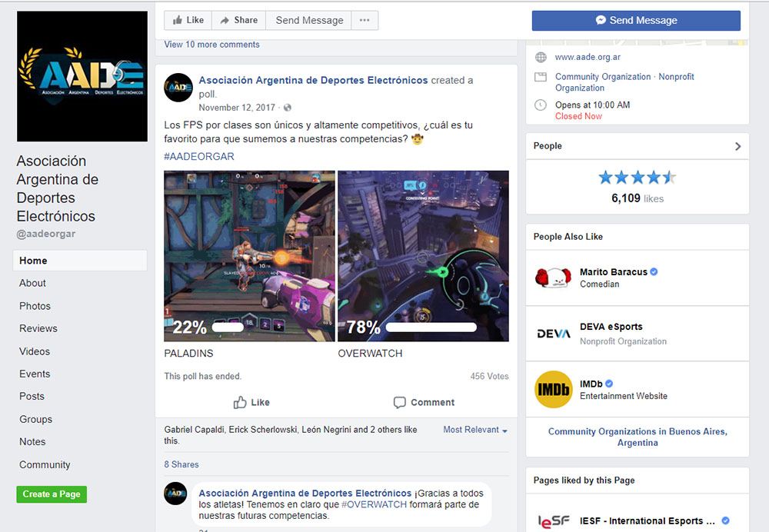Click the OVERWATCH poll option label
The height and width of the screenshot is (532, 769).
point(371,354)
